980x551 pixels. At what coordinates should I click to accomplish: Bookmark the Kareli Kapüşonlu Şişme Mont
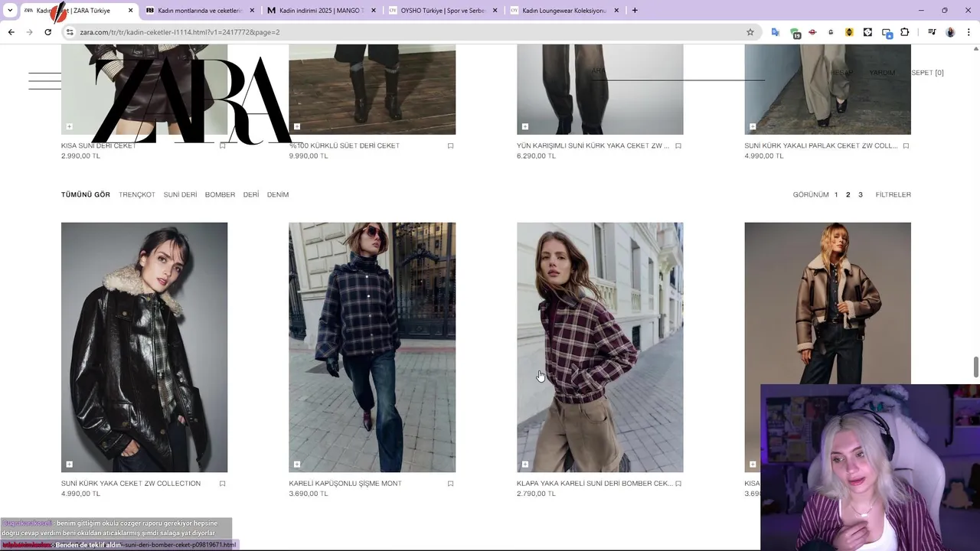[x=450, y=484]
